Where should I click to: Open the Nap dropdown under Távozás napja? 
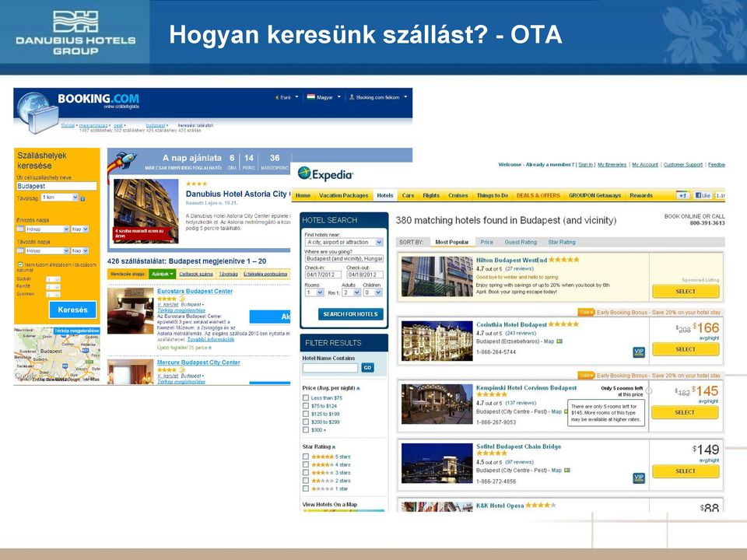pos(80,250)
